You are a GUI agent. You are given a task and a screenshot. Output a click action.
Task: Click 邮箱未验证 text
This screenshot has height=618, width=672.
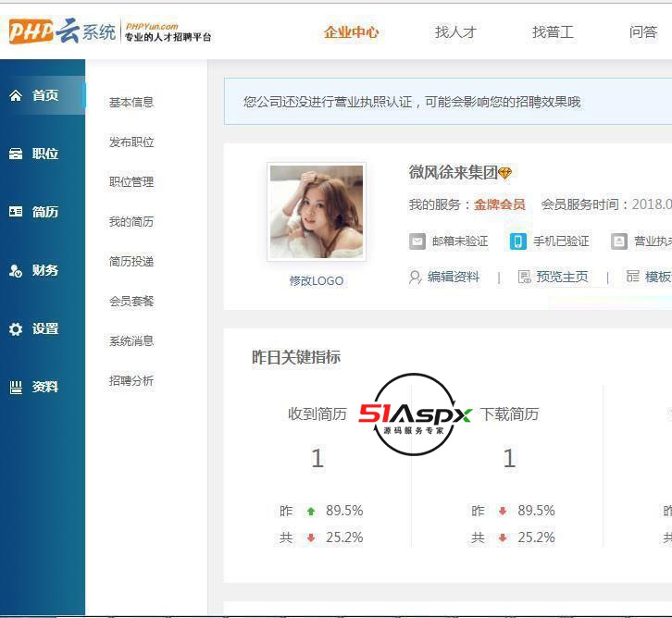click(460, 241)
